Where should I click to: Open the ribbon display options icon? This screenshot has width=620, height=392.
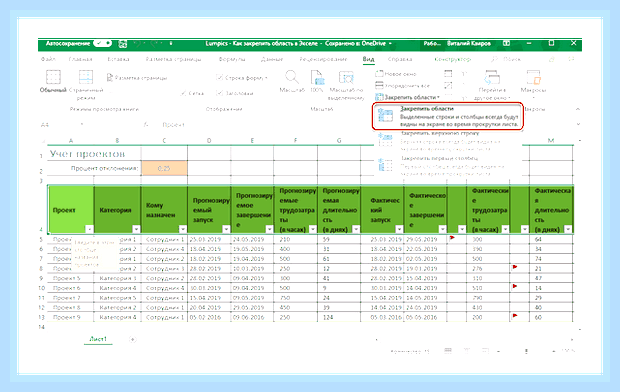tap(507, 43)
